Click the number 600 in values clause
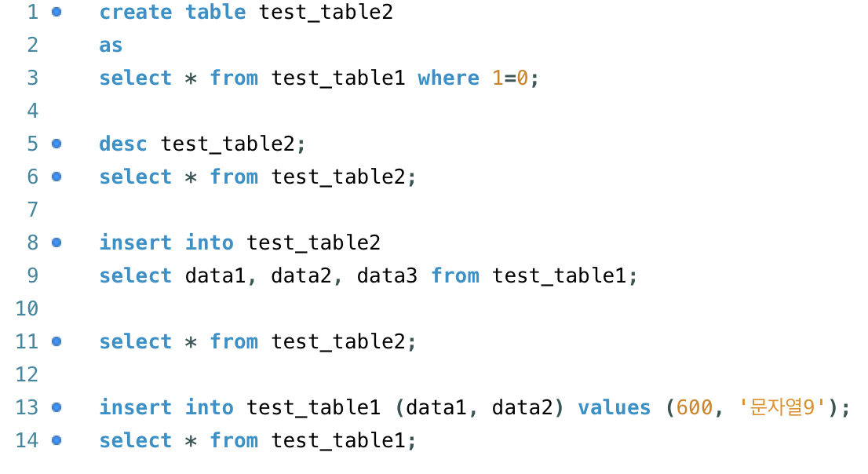Image resolution: width=868 pixels, height=474 pixels. 695,407
